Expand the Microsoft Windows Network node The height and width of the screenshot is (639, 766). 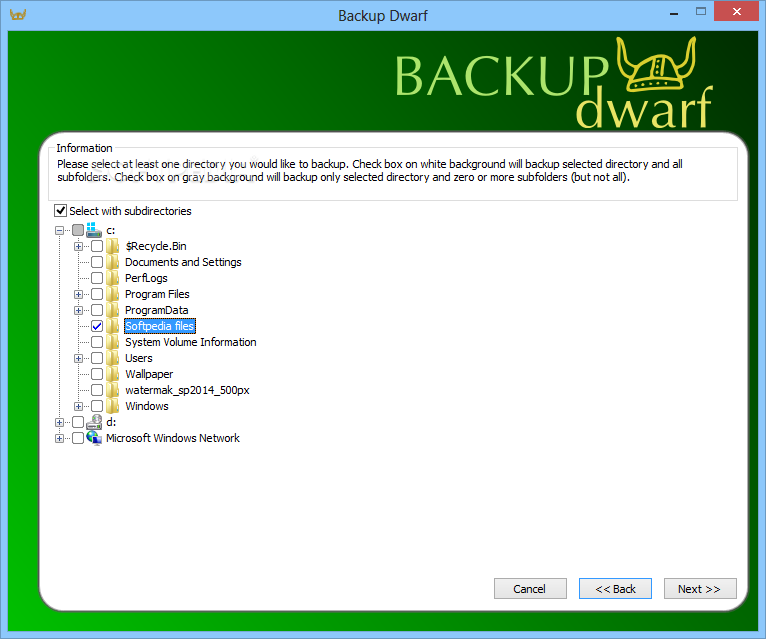(x=60, y=438)
